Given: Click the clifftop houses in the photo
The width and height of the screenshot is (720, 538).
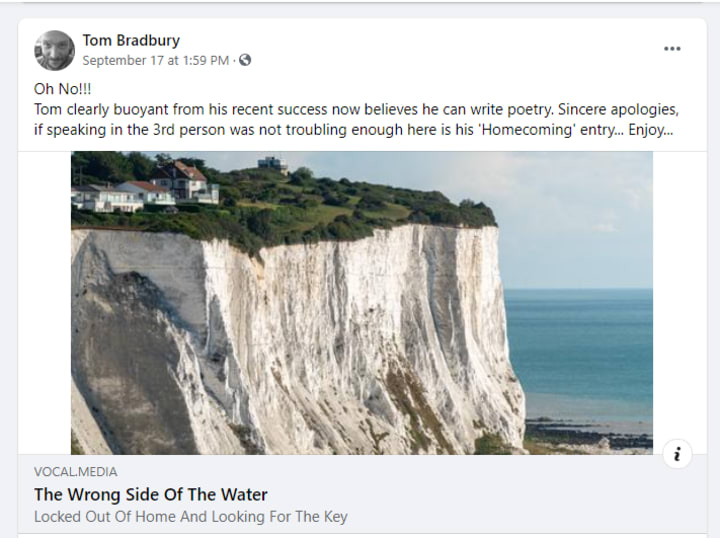Looking at the screenshot, I should tap(160, 187).
